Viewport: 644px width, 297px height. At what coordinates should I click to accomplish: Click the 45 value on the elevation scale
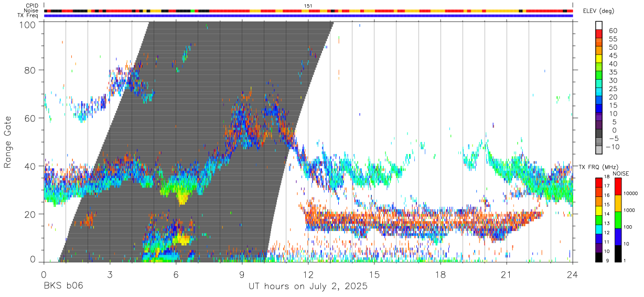pyautogui.click(x=613, y=56)
